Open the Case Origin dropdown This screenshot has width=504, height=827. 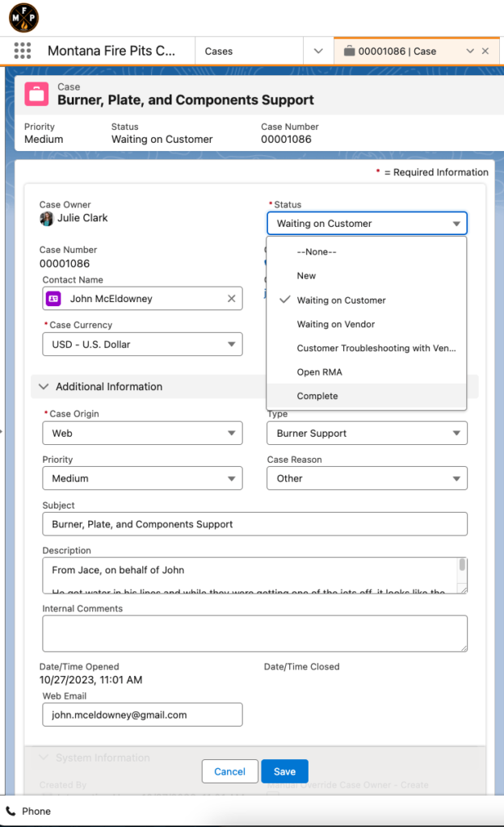click(142, 433)
